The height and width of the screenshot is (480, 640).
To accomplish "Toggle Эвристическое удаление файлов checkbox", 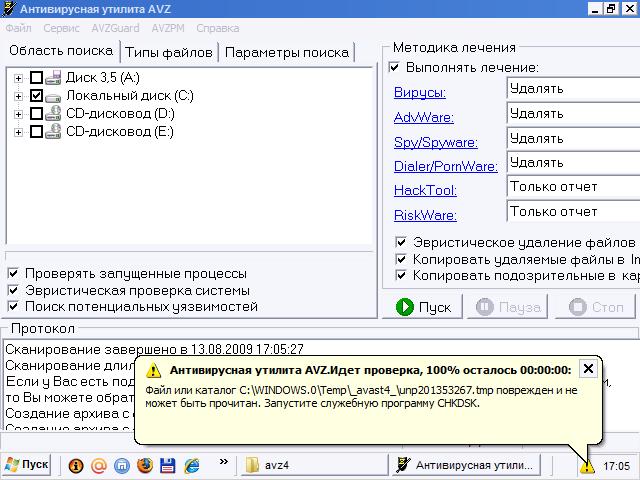I will [401, 242].
